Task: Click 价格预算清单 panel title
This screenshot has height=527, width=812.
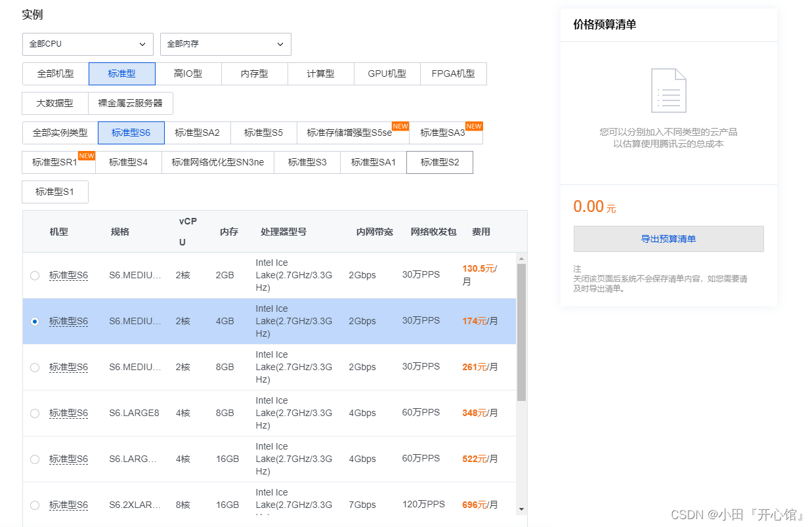Action: pyautogui.click(x=605, y=24)
